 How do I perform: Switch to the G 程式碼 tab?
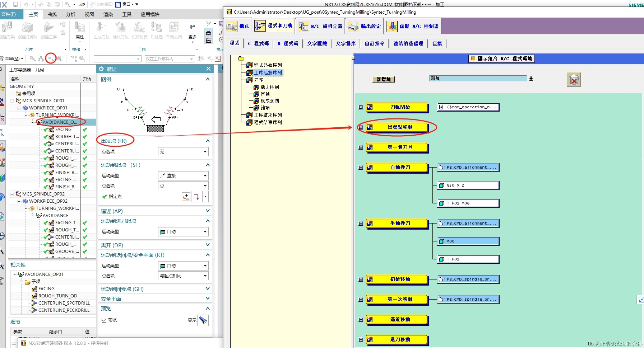[x=258, y=43]
